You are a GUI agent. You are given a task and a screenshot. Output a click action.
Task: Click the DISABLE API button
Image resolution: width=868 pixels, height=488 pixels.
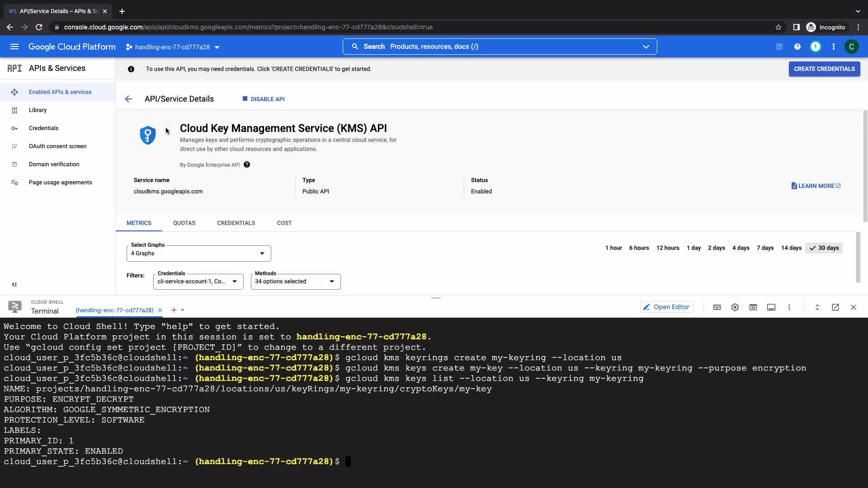264,99
